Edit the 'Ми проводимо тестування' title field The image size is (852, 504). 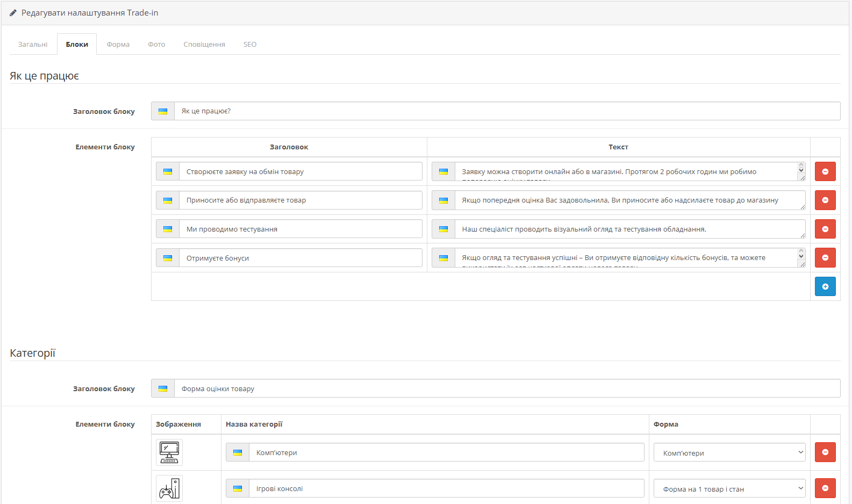point(301,229)
